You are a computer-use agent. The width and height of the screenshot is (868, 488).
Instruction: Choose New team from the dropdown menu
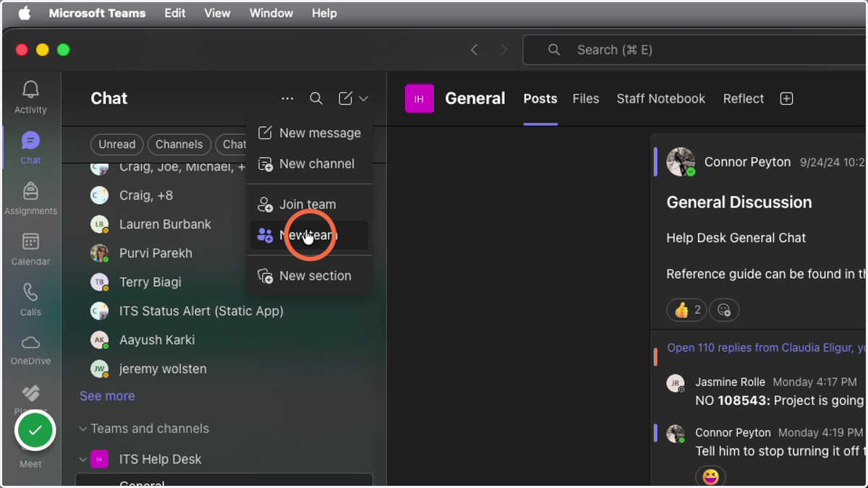point(309,235)
